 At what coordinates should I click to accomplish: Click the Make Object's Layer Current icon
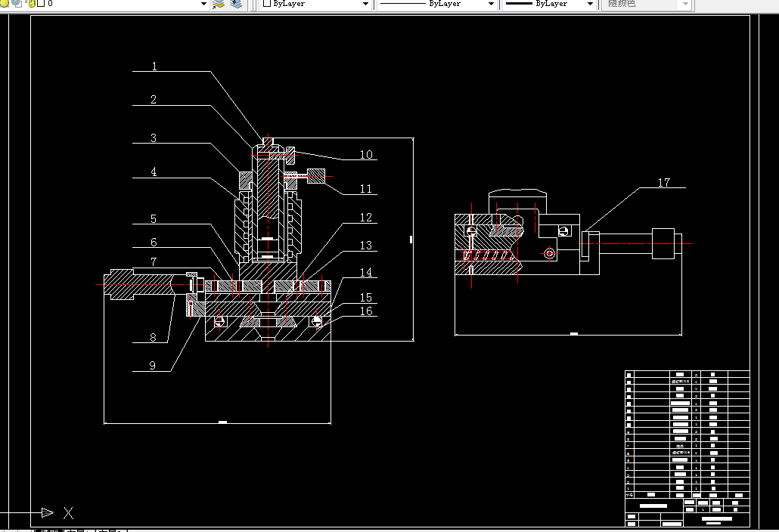pos(219,4)
